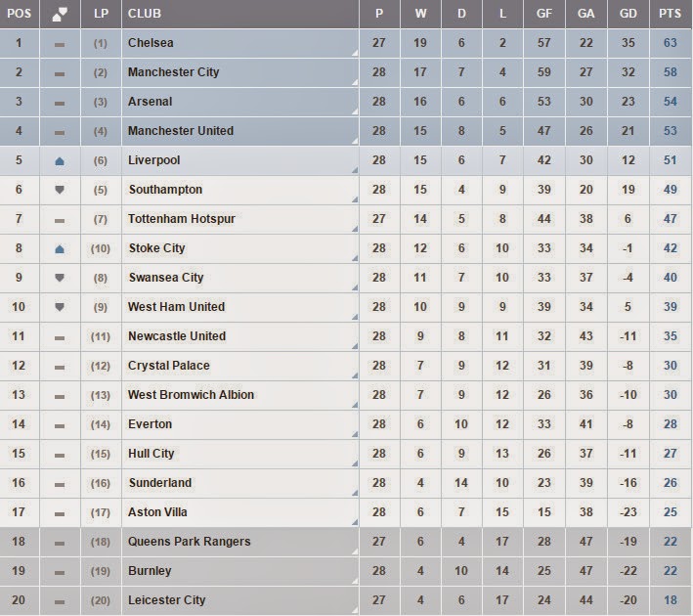Screen dimensions: 693x616
Task: Open the Aston Villa club link
Action: point(157,512)
